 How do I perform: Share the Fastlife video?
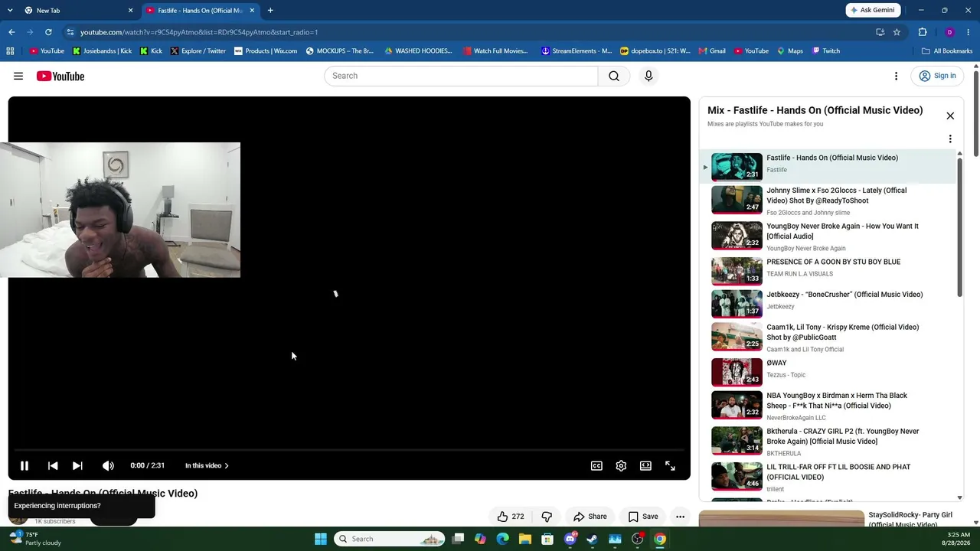tap(590, 517)
